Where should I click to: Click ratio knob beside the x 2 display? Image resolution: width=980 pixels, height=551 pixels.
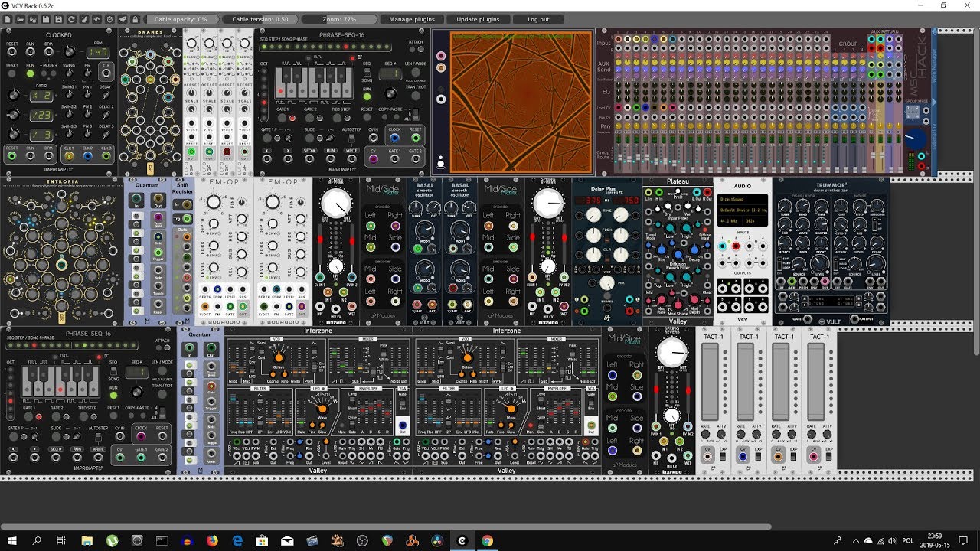tap(14, 95)
